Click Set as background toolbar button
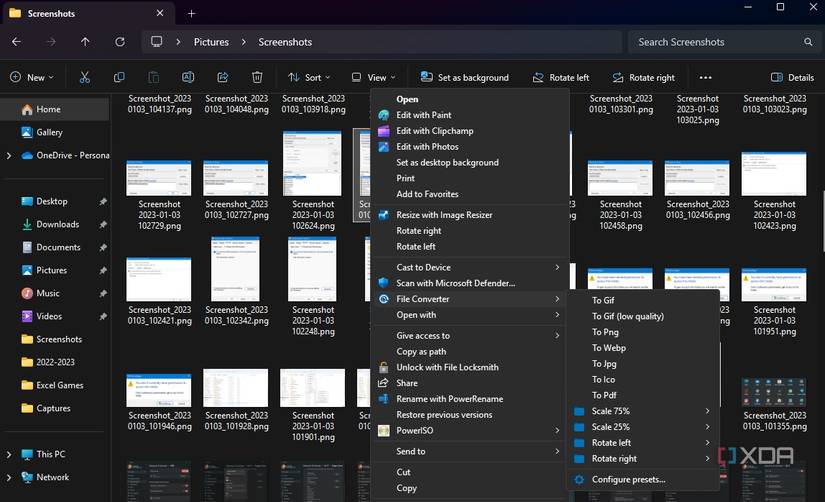The width and height of the screenshot is (825, 502). [465, 77]
